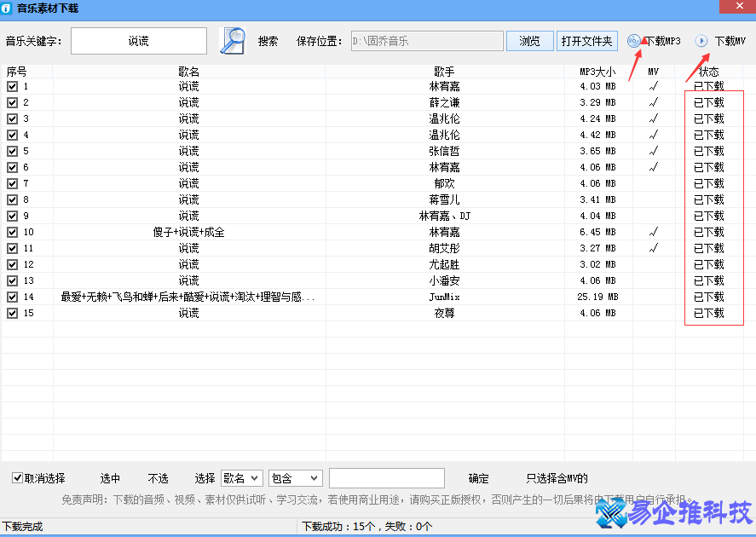
Task: Click the CD icon beside 下载MP3
Action: (632, 39)
